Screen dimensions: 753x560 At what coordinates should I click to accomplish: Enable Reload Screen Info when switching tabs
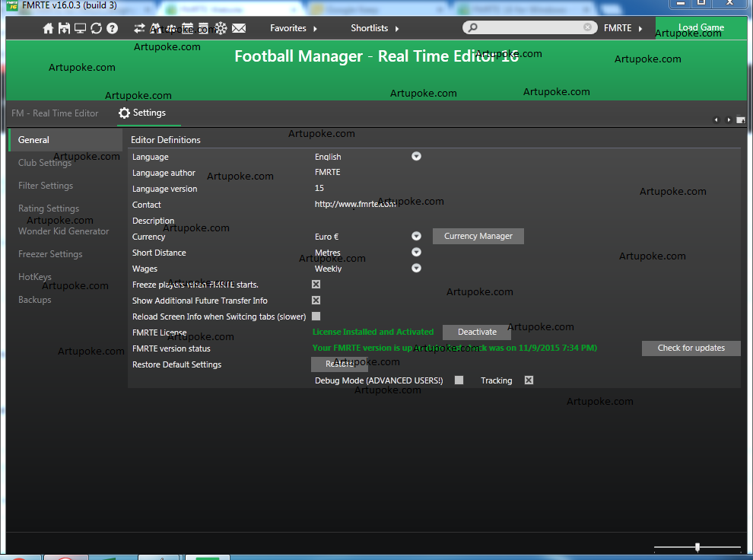pos(316,317)
